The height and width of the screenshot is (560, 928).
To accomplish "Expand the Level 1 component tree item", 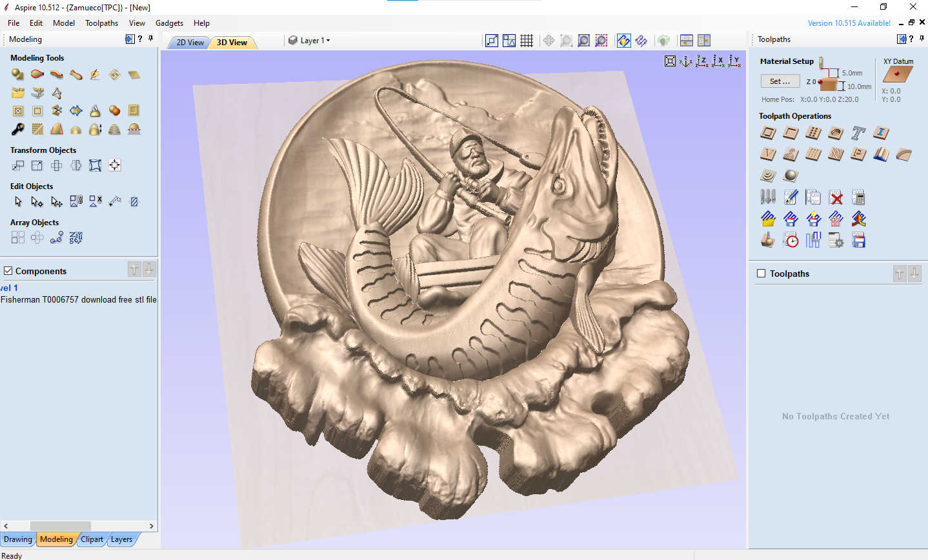I will (9, 288).
